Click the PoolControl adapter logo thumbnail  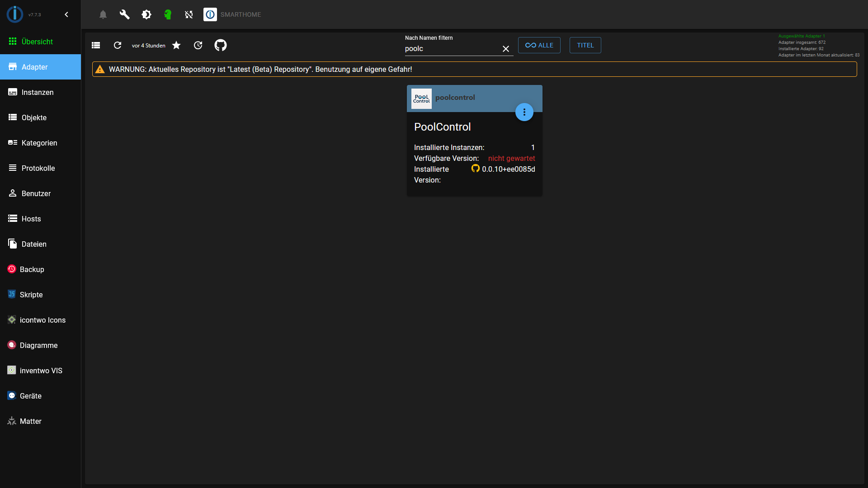pyautogui.click(x=421, y=99)
